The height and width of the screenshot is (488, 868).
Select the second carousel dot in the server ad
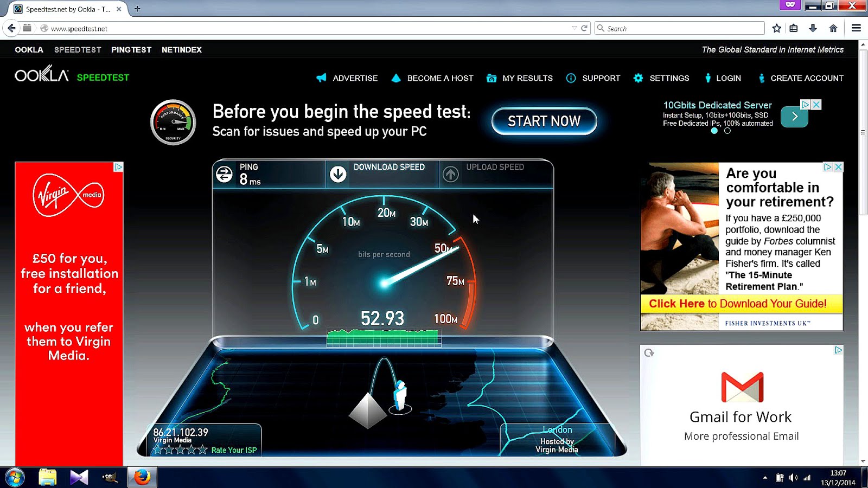(x=727, y=131)
